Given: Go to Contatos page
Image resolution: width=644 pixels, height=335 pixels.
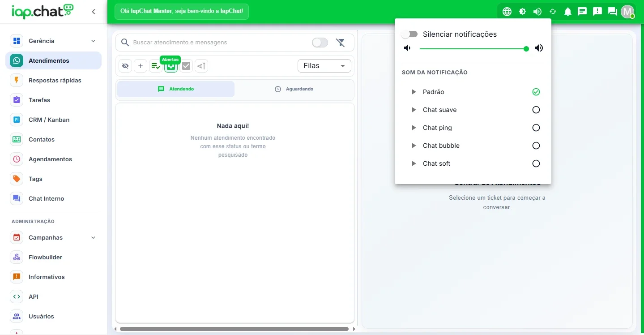Looking at the screenshot, I should 54,139.
